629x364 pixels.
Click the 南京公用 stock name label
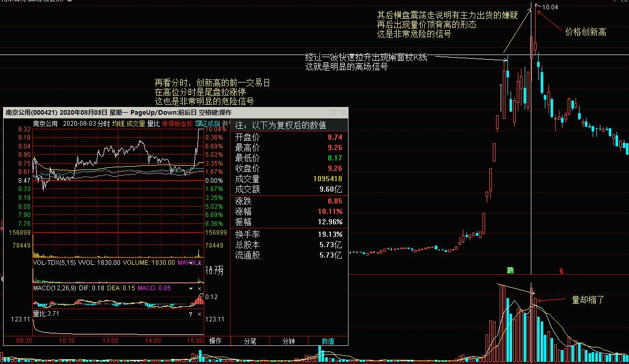[46, 124]
